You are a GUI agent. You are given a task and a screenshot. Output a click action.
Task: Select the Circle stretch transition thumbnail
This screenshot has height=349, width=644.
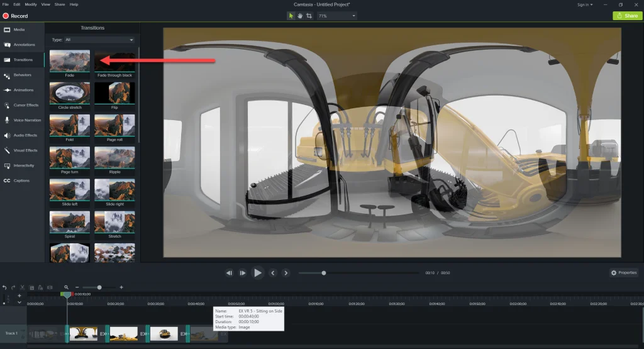click(70, 93)
